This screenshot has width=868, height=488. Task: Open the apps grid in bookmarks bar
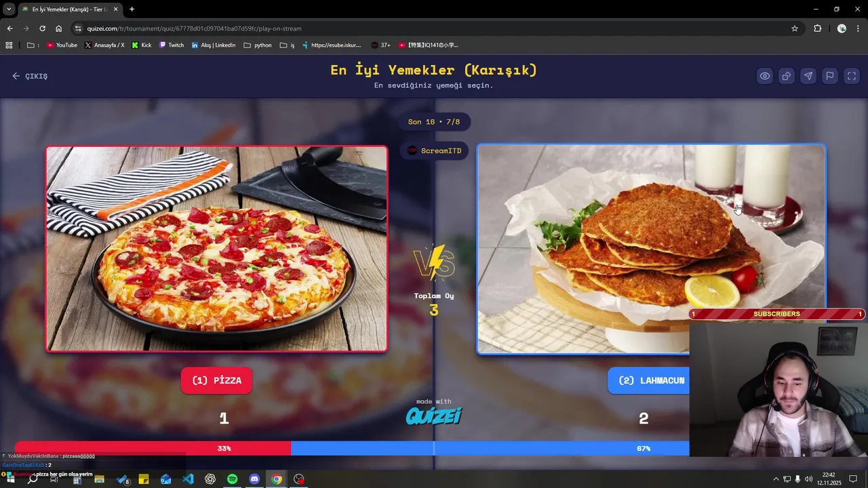tap(9, 45)
